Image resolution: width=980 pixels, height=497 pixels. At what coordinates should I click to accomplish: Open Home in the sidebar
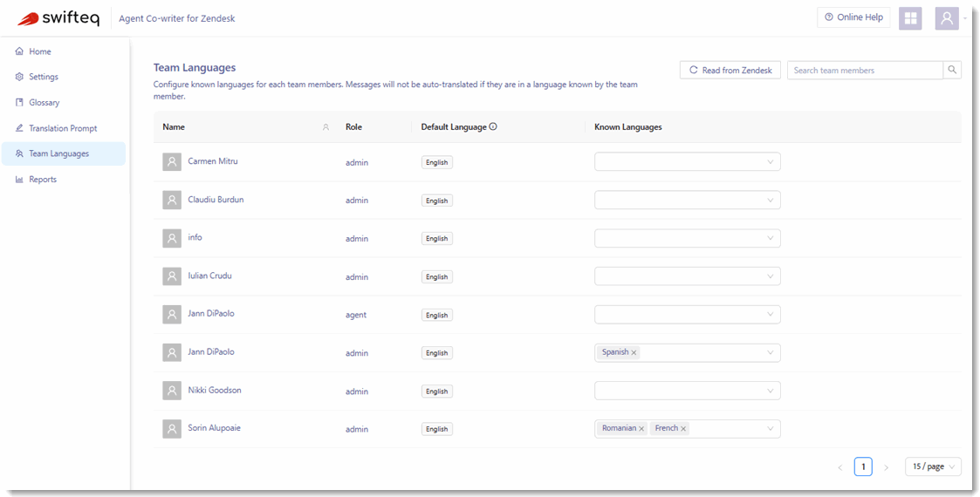tap(64, 51)
